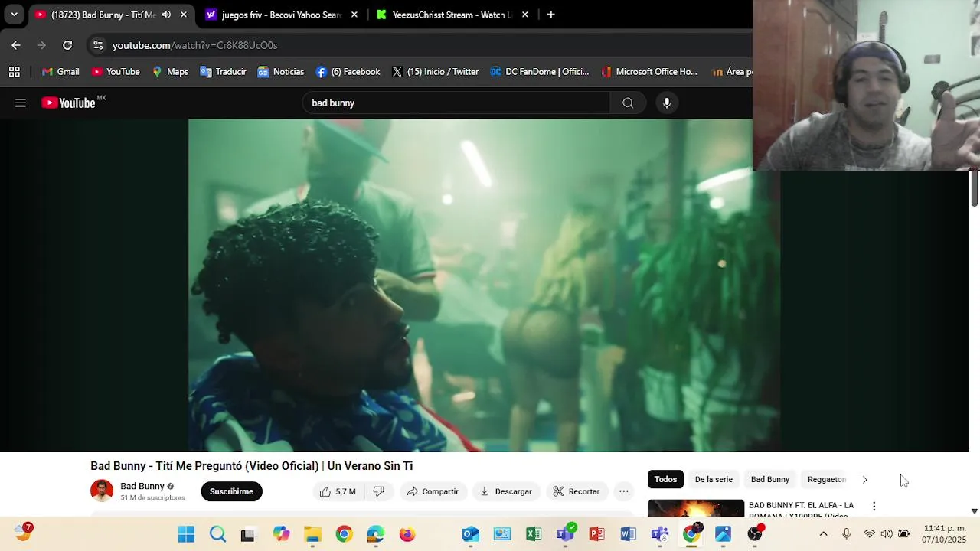Image resolution: width=980 pixels, height=551 pixels.
Task: Open Copilot from taskbar
Action: 281,534
